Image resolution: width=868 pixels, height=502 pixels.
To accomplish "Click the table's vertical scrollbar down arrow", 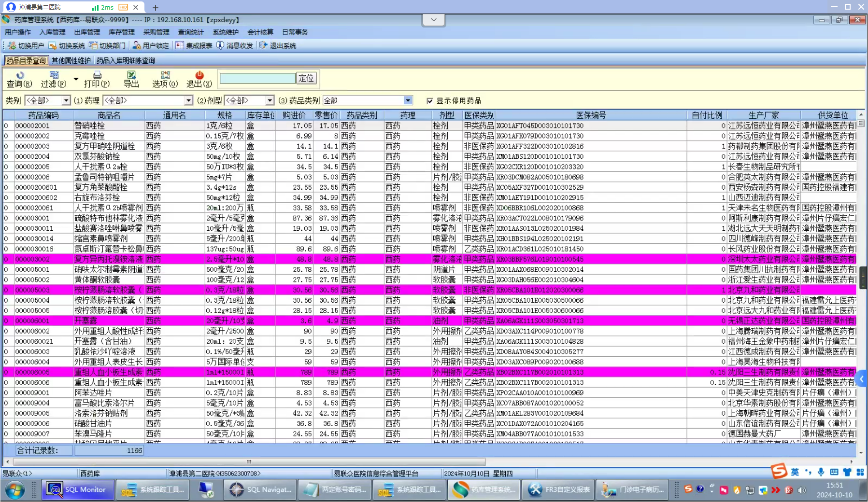I will 861,453.
